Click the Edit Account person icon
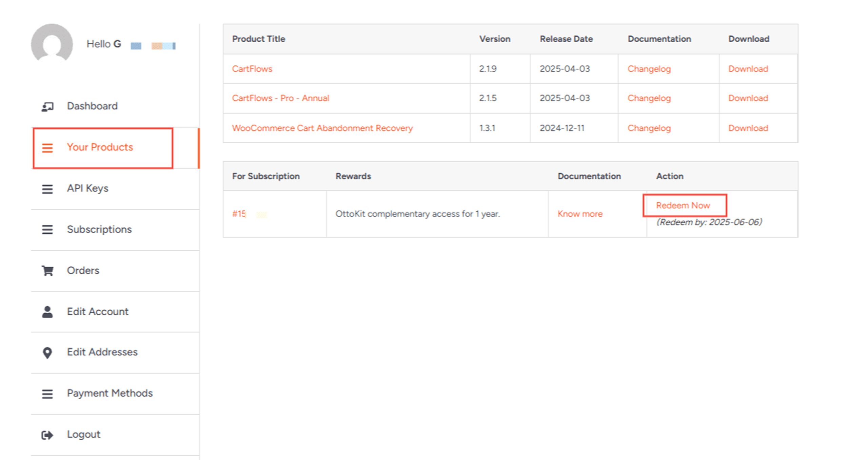This screenshot has width=868, height=460. 47,312
